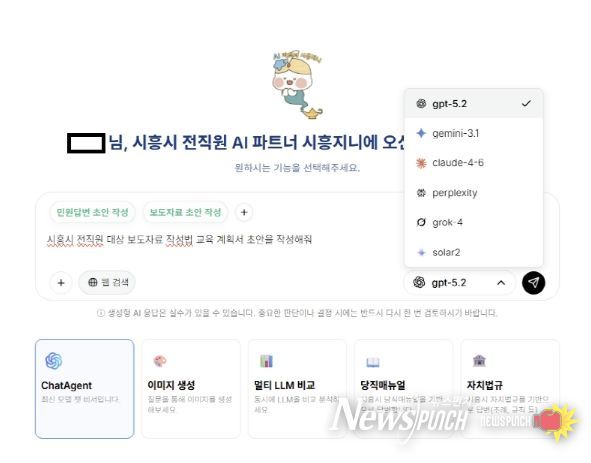The width and height of the screenshot is (591, 463).
Task: Select the checked gpt-5.2 model option
Action: click(x=473, y=104)
